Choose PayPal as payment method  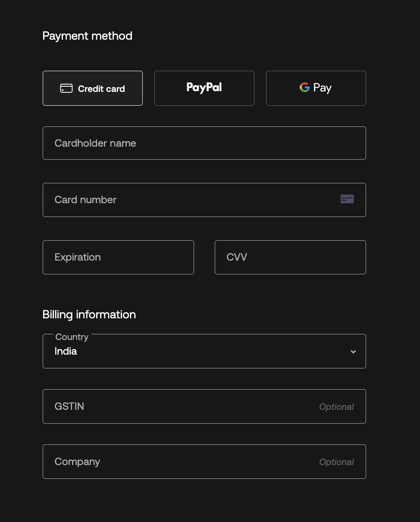204,88
